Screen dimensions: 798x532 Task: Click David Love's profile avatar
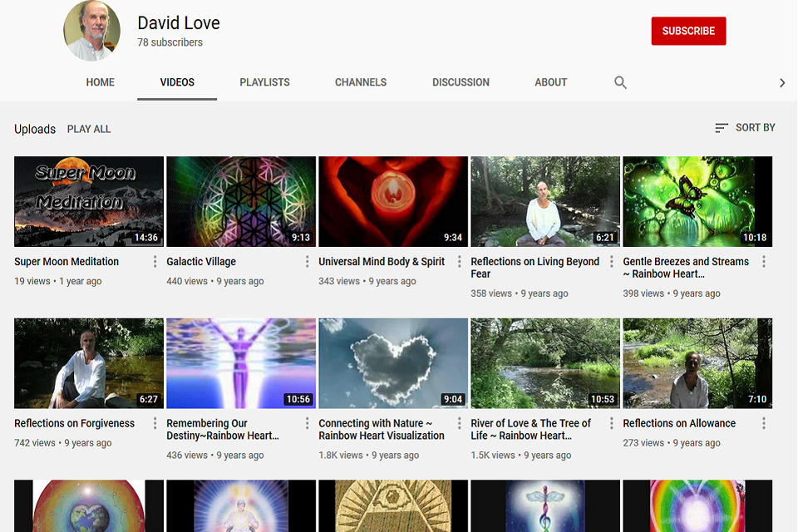pos(92,31)
